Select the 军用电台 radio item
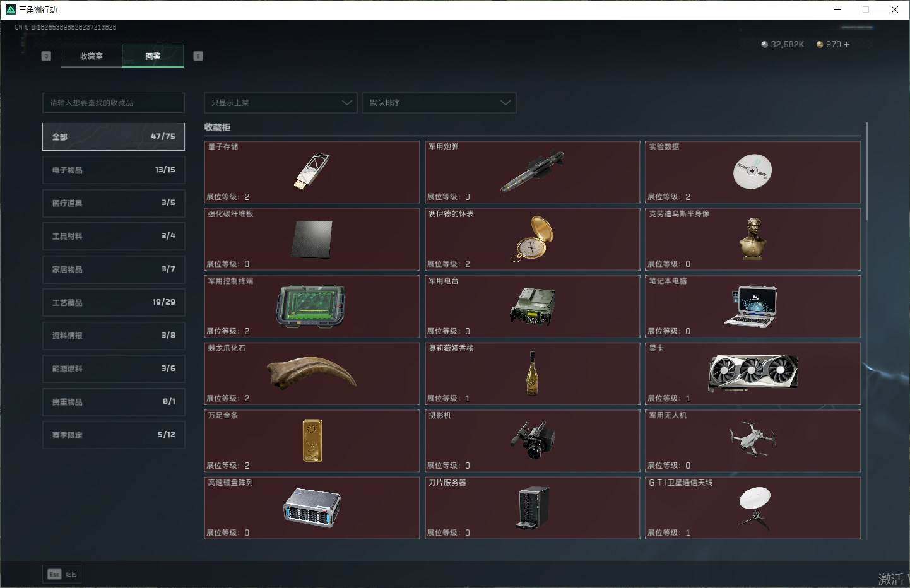910x588 pixels. click(532, 306)
